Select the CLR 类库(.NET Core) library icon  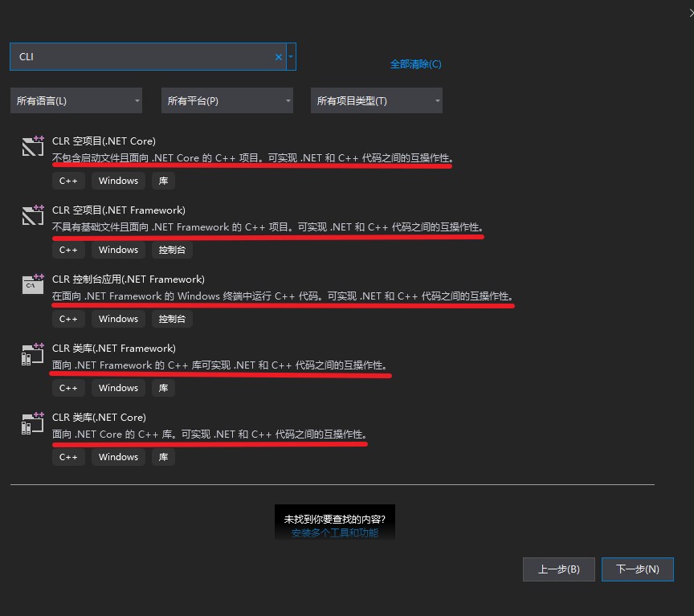coord(32,423)
